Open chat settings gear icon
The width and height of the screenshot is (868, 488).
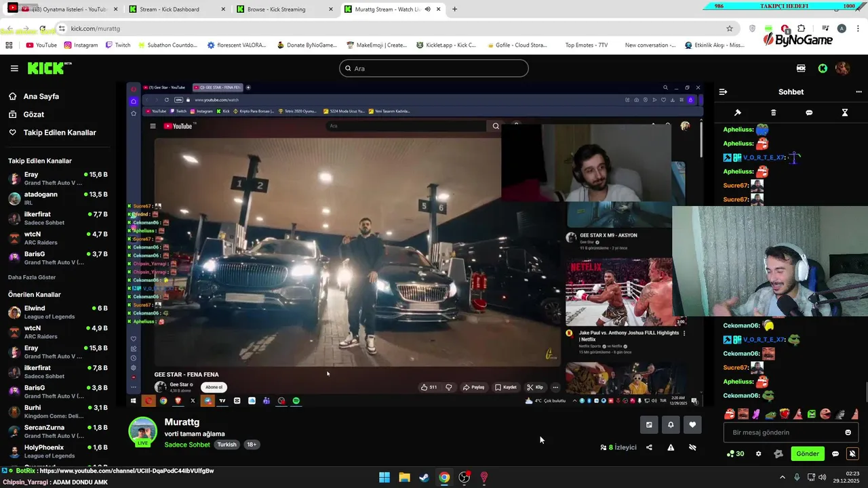(758, 454)
